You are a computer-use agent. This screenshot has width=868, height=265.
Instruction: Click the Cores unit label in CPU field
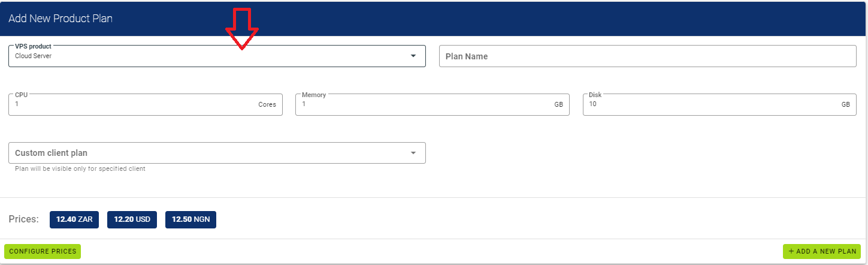pyautogui.click(x=267, y=104)
